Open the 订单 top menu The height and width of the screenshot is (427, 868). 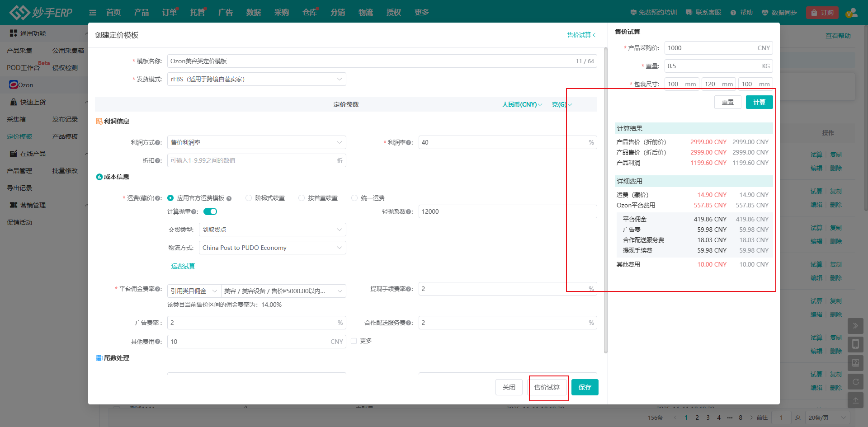(170, 12)
